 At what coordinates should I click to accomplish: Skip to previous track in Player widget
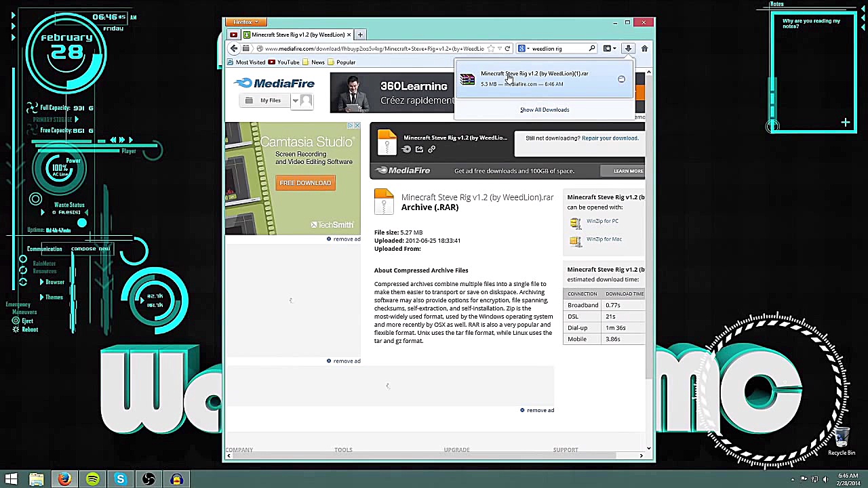click(x=113, y=140)
